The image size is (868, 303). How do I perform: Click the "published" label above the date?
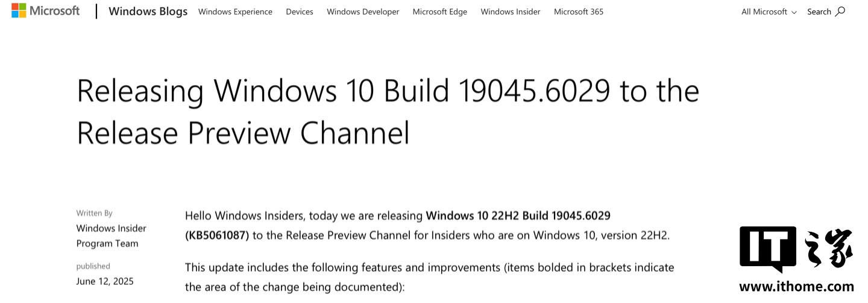[x=93, y=266]
